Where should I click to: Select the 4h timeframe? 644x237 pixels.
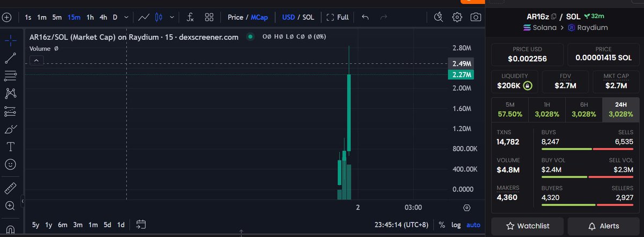(x=103, y=17)
